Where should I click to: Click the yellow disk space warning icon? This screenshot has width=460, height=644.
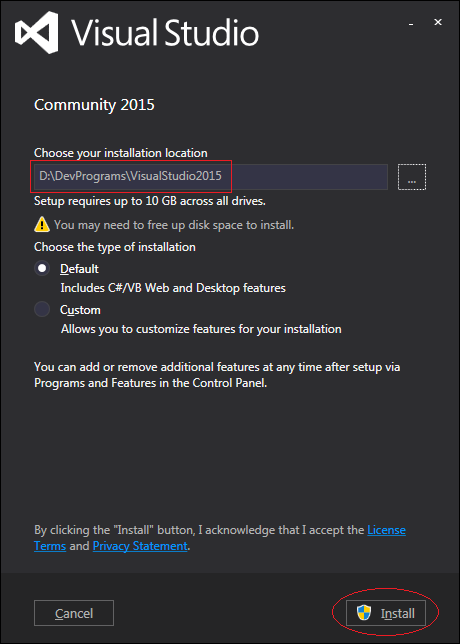pos(42,225)
